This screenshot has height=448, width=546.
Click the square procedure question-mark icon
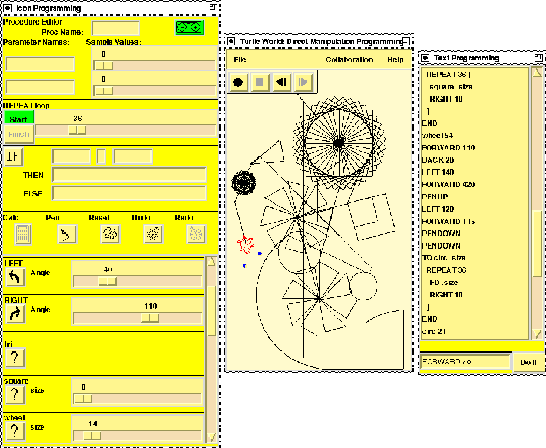(x=15, y=394)
